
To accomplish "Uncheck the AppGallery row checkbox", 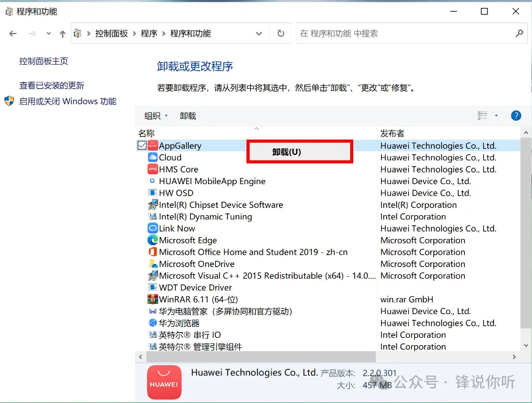I will [142, 145].
